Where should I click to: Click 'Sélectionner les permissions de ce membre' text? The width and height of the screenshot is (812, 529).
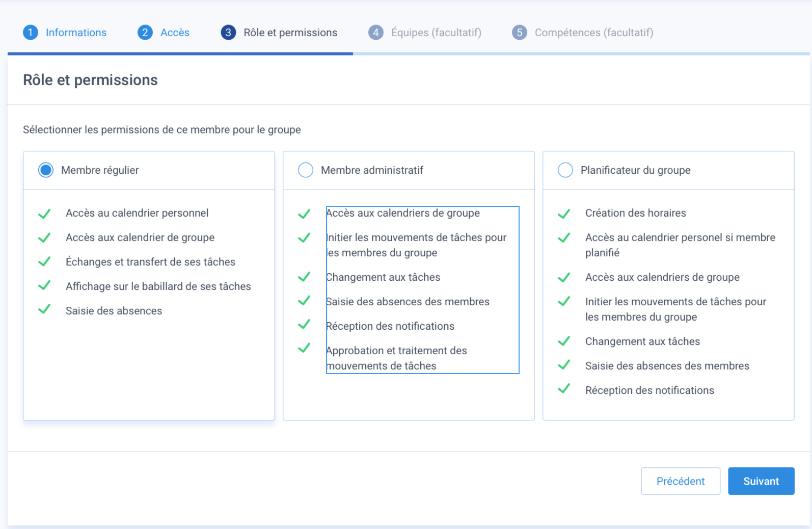click(x=162, y=130)
